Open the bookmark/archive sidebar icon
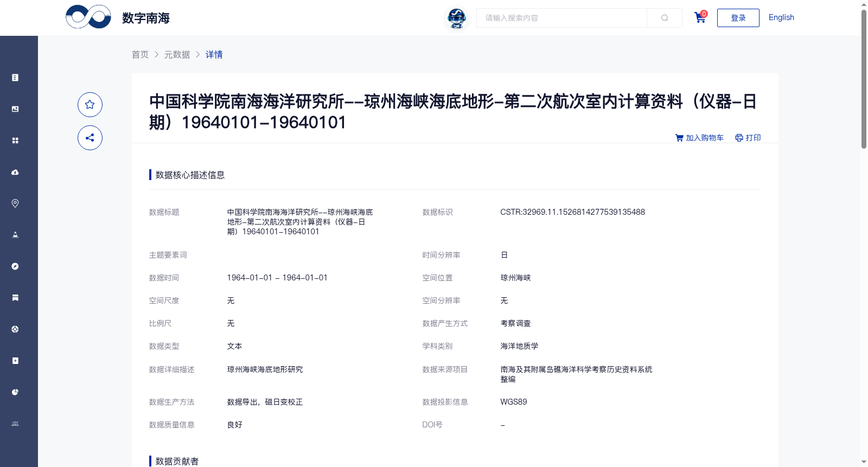Screen dimensions: 868x467 (x=15, y=298)
